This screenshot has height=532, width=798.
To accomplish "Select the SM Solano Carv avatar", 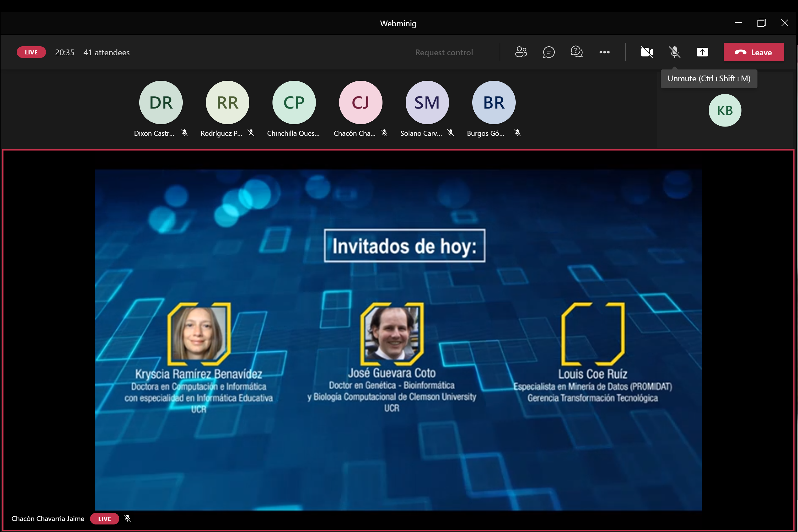I will click(427, 102).
